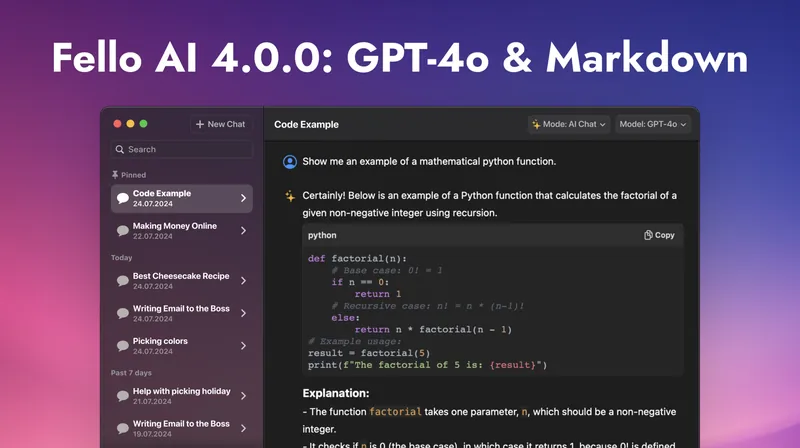Image resolution: width=800 pixels, height=448 pixels.
Task: Open Help with picking holiday chat
Action: pos(182,396)
